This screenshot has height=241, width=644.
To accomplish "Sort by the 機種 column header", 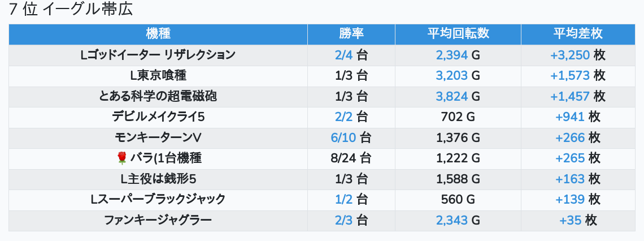I will pyautogui.click(x=158, y=34).
